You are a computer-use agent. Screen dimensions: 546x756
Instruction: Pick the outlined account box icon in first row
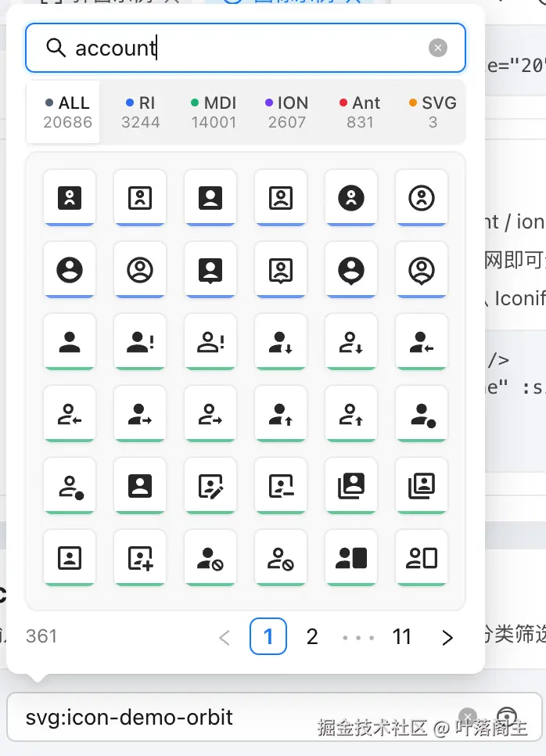tap(140, 198)
